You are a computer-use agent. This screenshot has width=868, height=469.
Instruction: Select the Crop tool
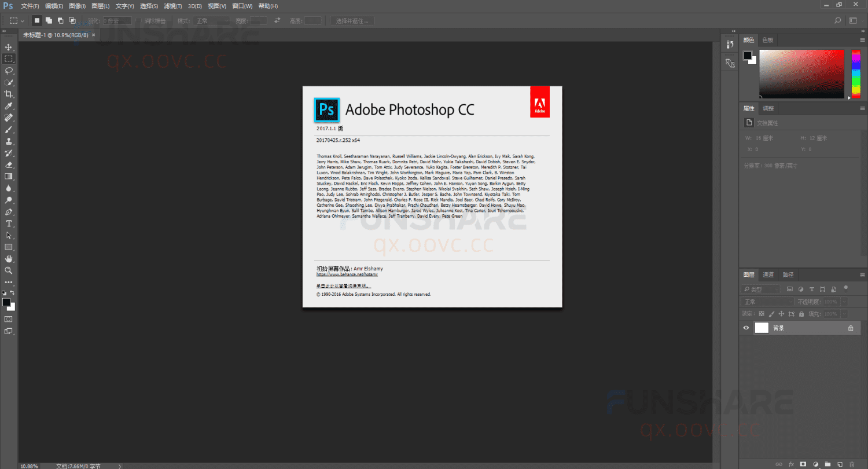(x=9, y=94)
